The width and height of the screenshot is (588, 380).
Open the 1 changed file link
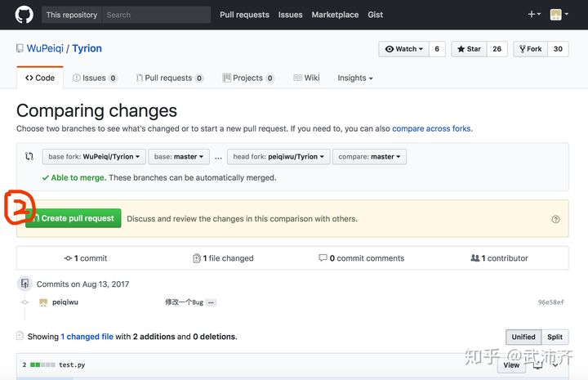click(x=87, y=337)
